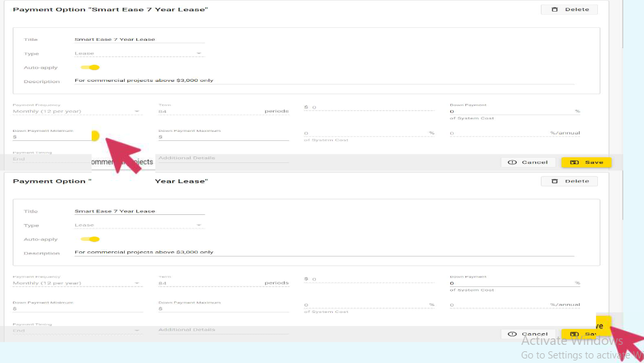This screenshot has height=363, width=644.
Task: Edit %/annual rate field in first option
Action: click(x=515, y=133)
